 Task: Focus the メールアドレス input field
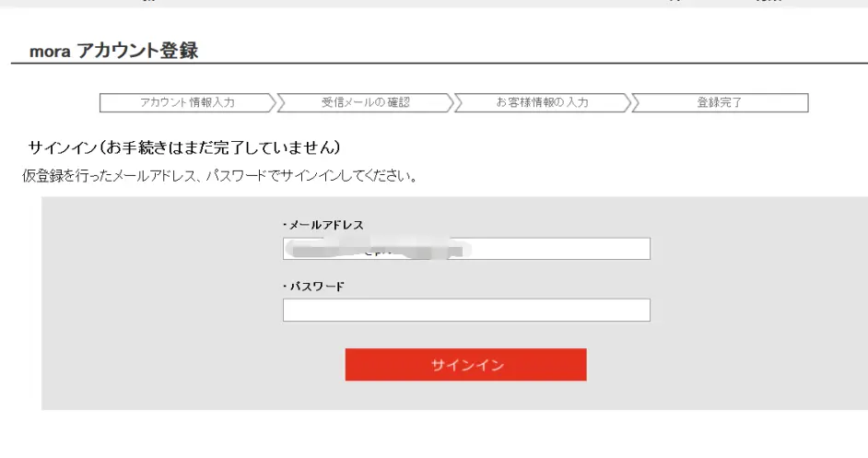pyautogui.click(x=466, y=249)
